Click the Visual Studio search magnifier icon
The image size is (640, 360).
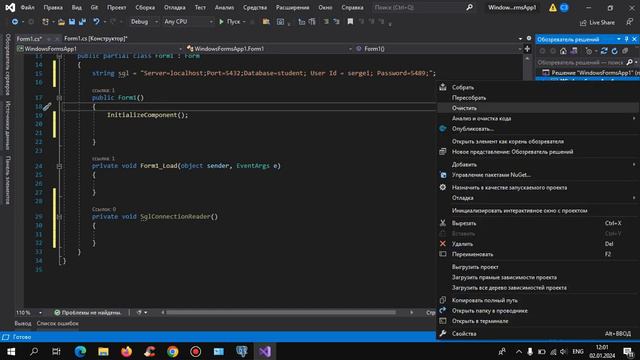469,7
